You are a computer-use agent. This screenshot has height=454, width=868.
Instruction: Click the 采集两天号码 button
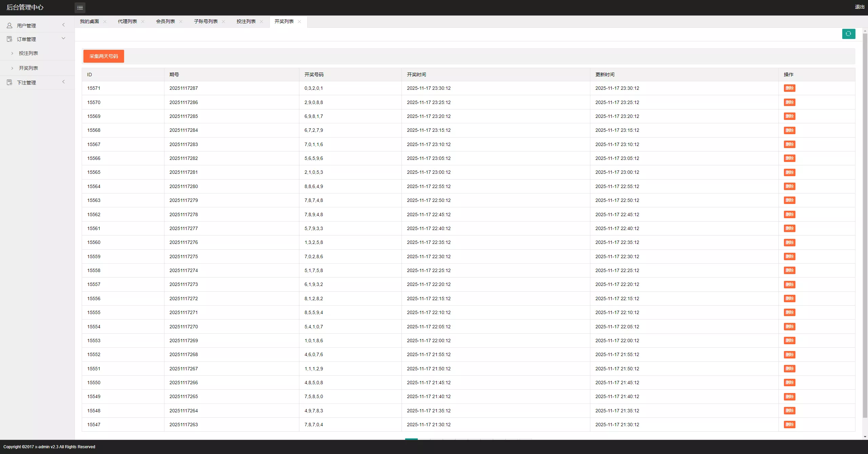pos(104,56)
